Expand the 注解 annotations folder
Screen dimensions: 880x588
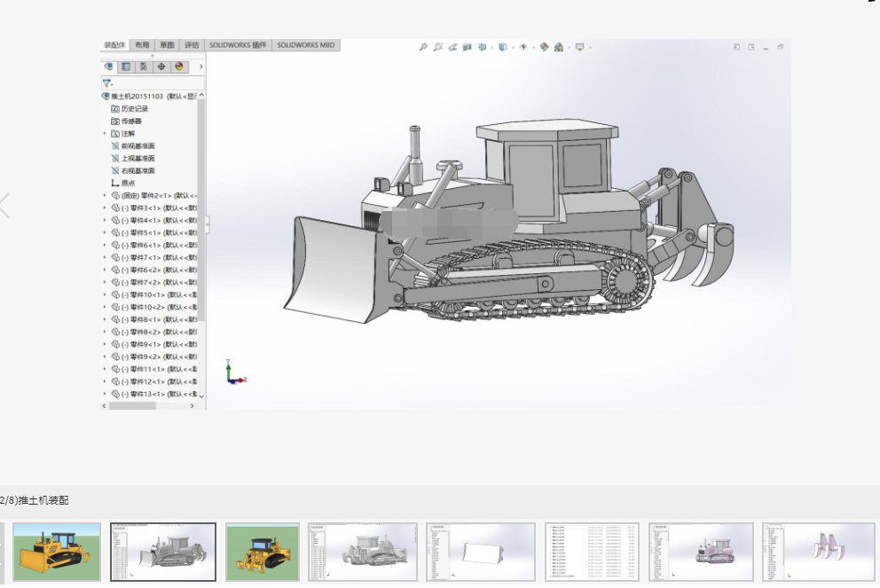105,134
